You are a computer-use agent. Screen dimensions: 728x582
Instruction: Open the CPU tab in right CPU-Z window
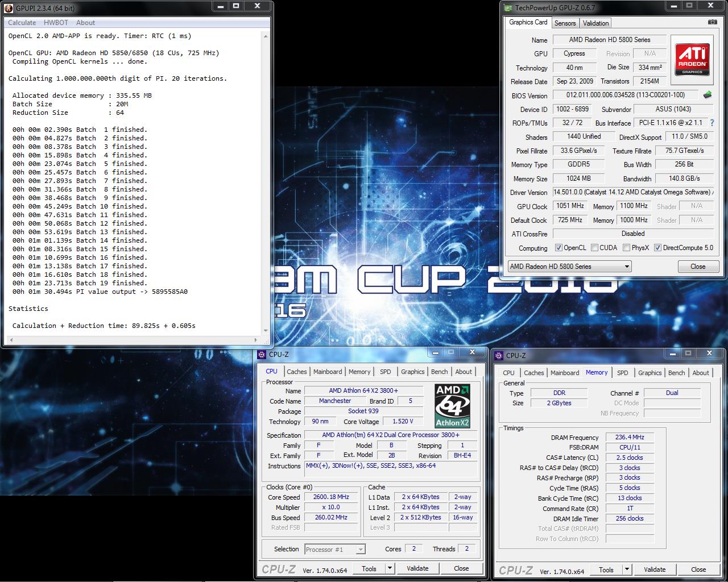click(x=508, y=373)
